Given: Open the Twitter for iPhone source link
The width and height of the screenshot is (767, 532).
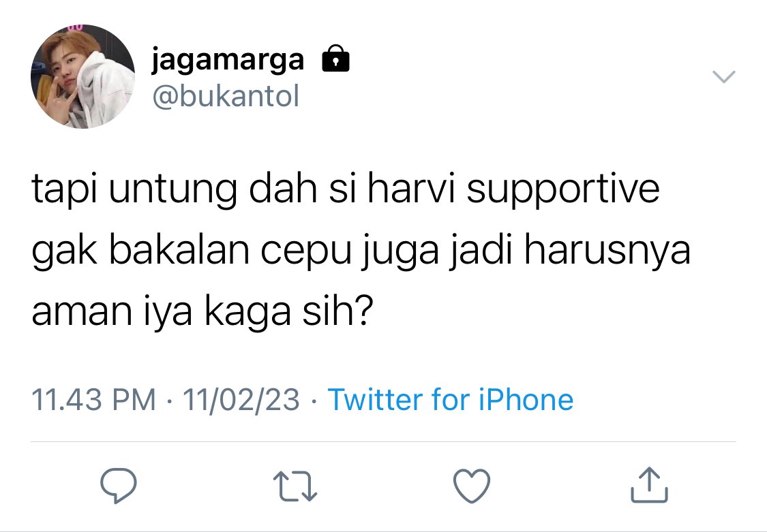Looking at the screenshot, I should pos(450,400).
